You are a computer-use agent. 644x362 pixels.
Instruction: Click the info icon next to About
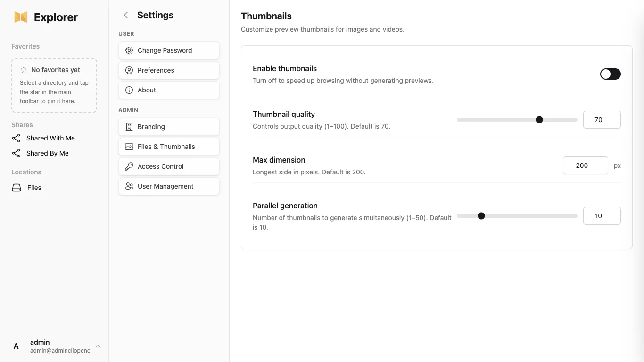[129, 90]
